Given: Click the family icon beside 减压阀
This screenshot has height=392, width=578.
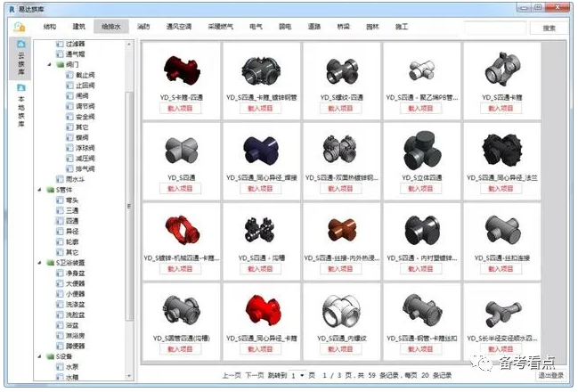Looking at the screenshot, I should (69, 159).
